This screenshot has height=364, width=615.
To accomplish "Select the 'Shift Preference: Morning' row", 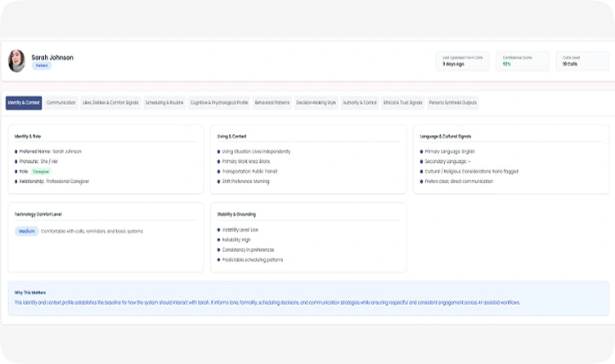I will click(243, 182).
